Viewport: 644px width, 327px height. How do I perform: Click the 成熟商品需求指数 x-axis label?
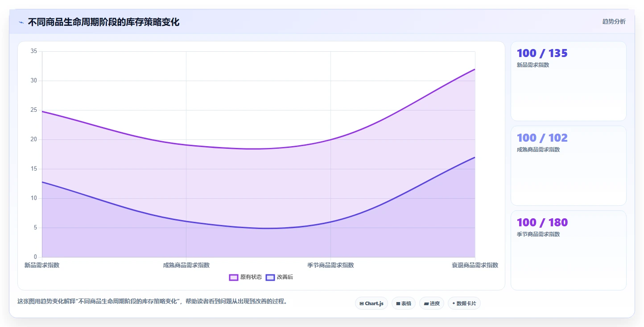186,265
